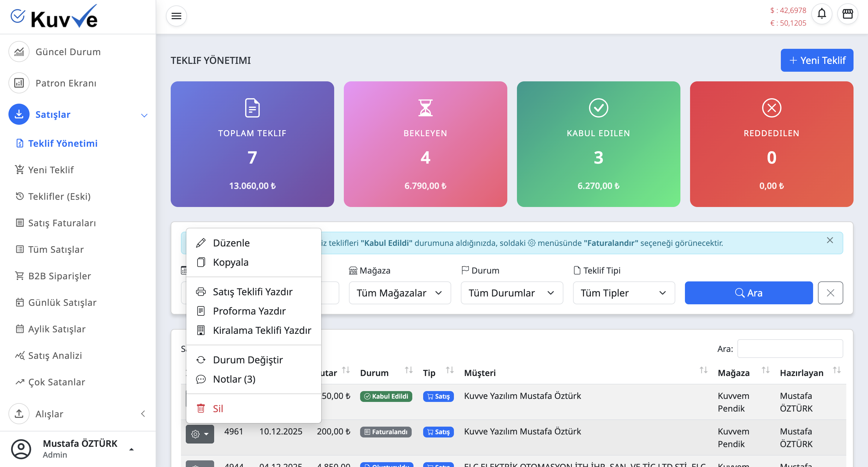Click the hamburger menu toggle icon

coord(176,16)
